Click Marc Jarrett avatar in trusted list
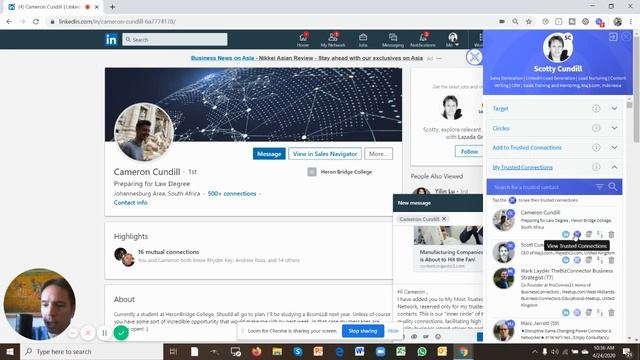The image size is (640, 360). tap(503, 331)
